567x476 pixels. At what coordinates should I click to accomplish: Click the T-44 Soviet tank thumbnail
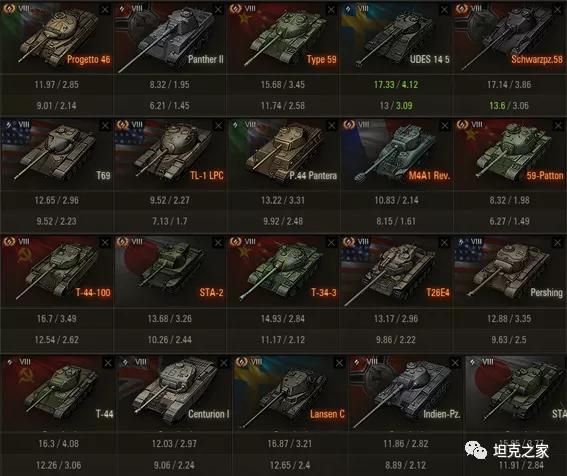tap(58, 393)
